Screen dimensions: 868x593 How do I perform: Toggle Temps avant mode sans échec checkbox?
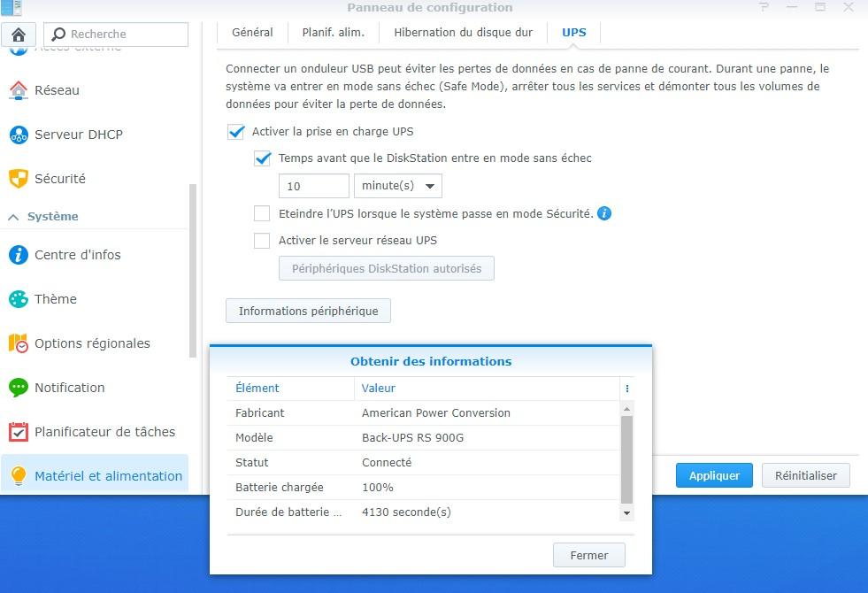[x=263, y=158]
